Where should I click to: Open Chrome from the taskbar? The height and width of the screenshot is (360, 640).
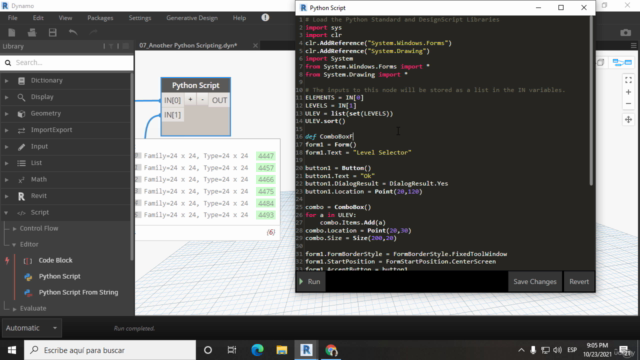click(x=331, y=350)
